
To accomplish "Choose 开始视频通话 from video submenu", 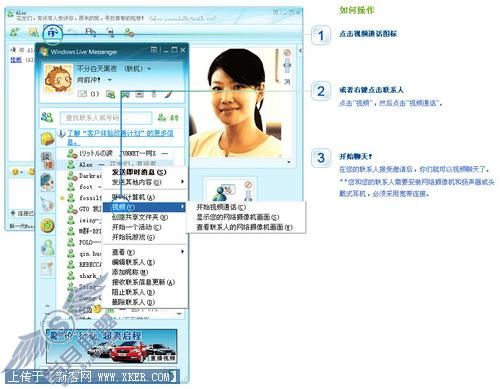I will click(221, 207).
